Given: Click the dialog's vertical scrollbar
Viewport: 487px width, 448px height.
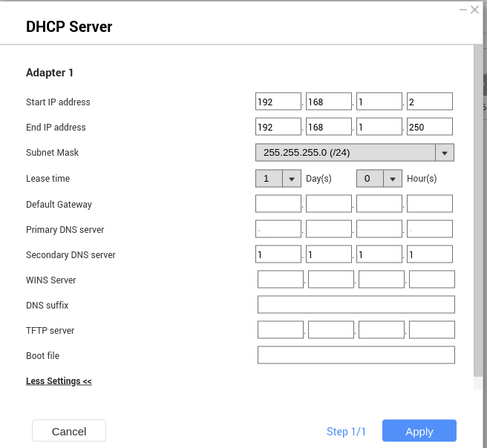Looking at the screenshot, I should 478,211.
